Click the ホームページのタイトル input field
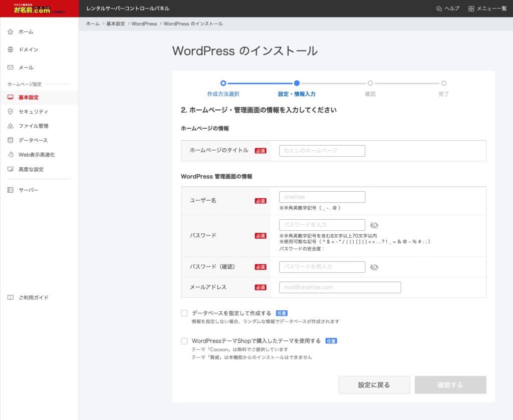 (322, 151)
